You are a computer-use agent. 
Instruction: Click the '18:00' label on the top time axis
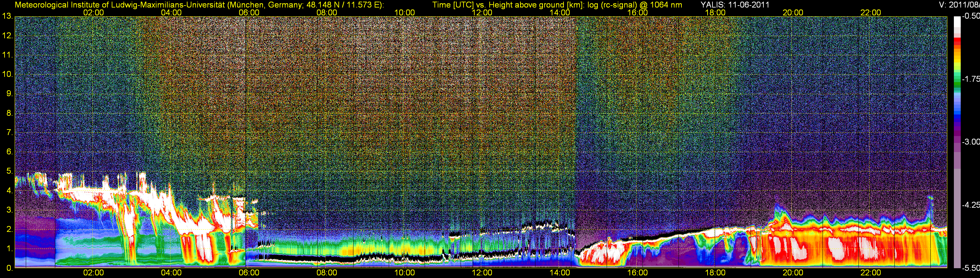click(x=715, y=12)
